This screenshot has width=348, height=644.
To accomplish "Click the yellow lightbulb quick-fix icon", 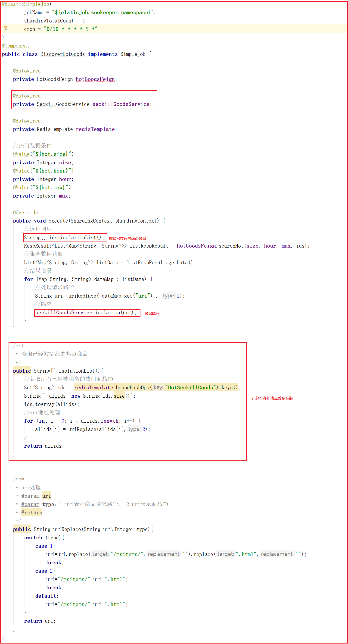I will tap(6, 28).
